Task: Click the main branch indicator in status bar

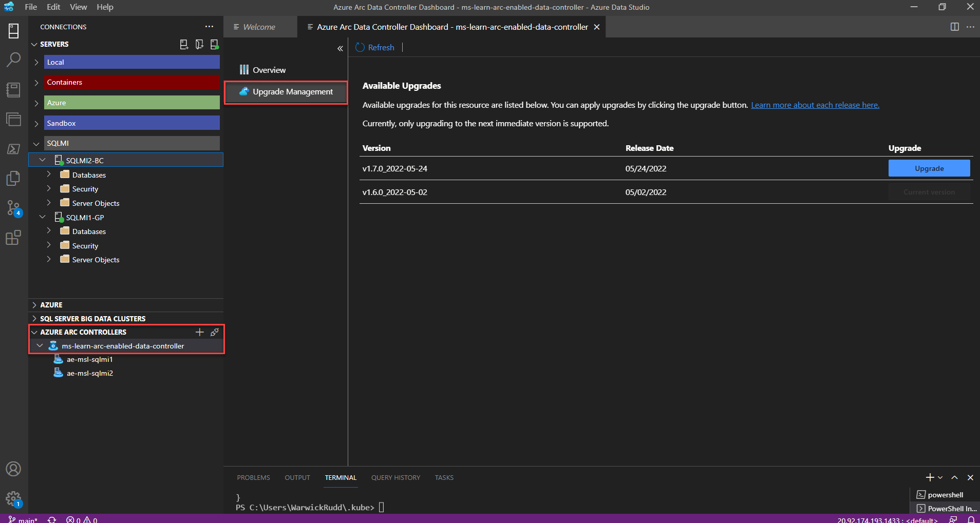Action: click(23, 519)
